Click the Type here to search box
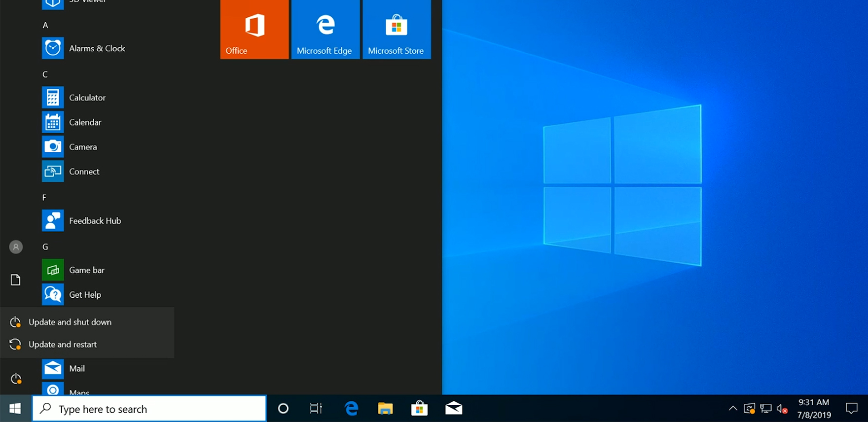The height and width of the screenshot is (422, 868). 149,409
